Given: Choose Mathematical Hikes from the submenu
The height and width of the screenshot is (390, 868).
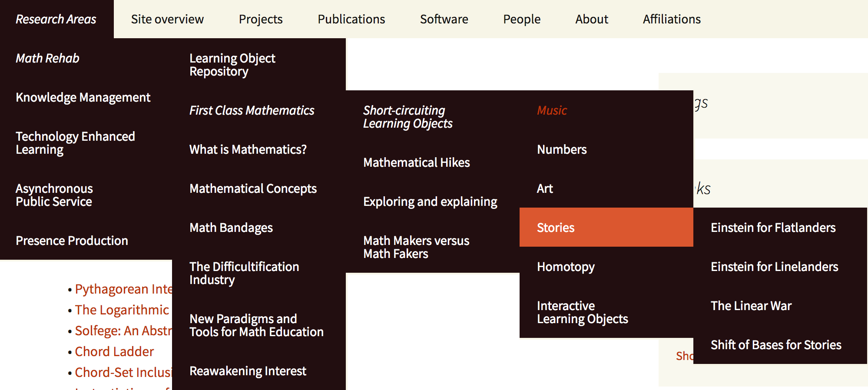Looking at the screenshot, I should 417,162.
